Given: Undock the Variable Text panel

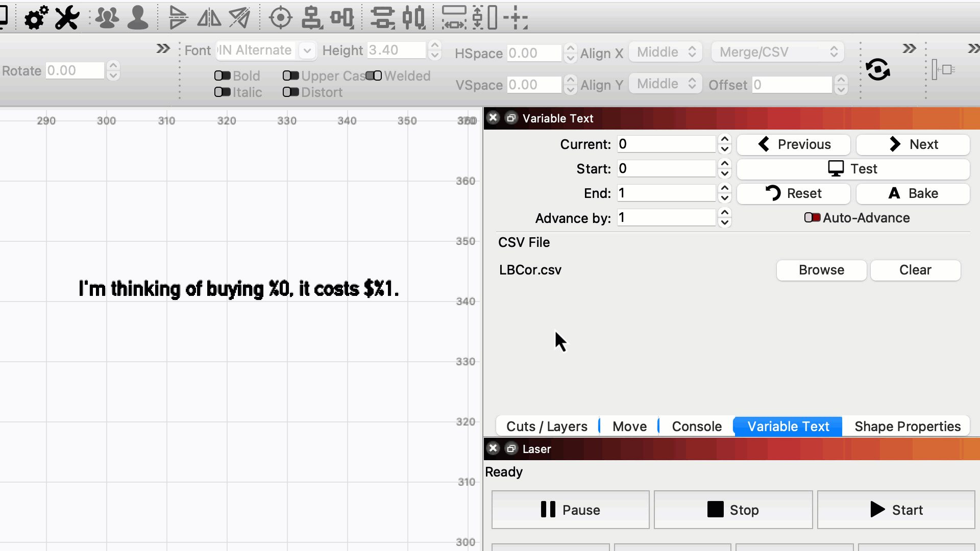Looking at the screenshot, I should click(x=511, y=118).
